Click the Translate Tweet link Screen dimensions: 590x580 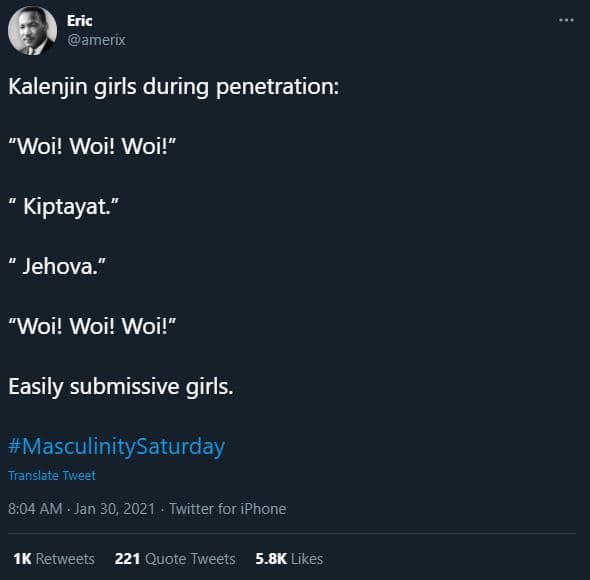pos(52,475)
